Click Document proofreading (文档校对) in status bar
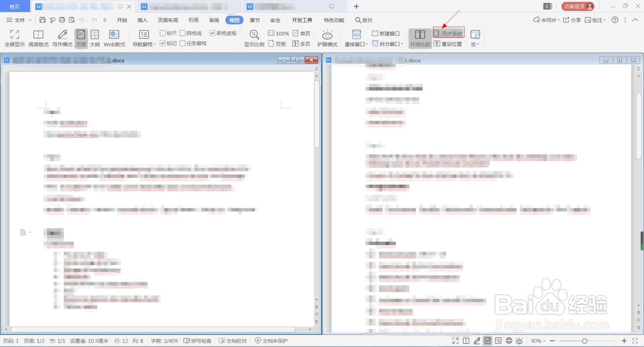The image size is (644, 347). (233, 341)
